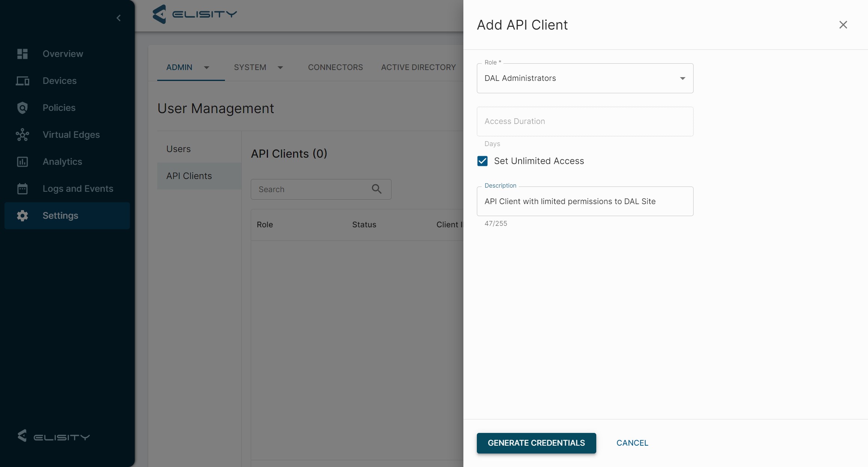Click the Virtual Edges network icon
Viewport: 868px width, 467px height.
(x=22, y=135)
